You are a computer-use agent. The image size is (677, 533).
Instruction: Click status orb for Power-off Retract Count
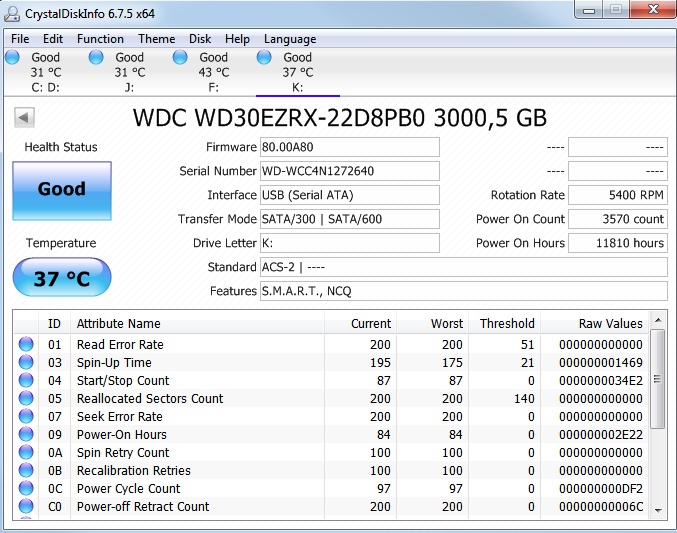point(26,506)
